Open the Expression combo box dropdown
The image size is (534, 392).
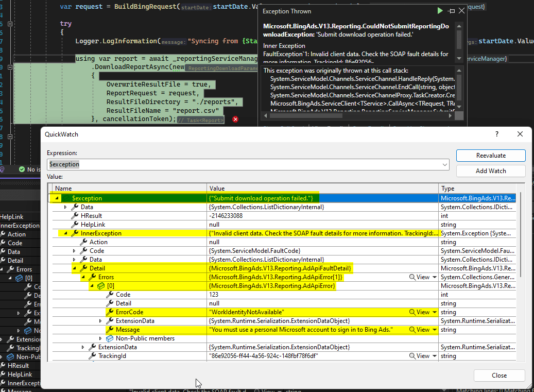(446, 164)
